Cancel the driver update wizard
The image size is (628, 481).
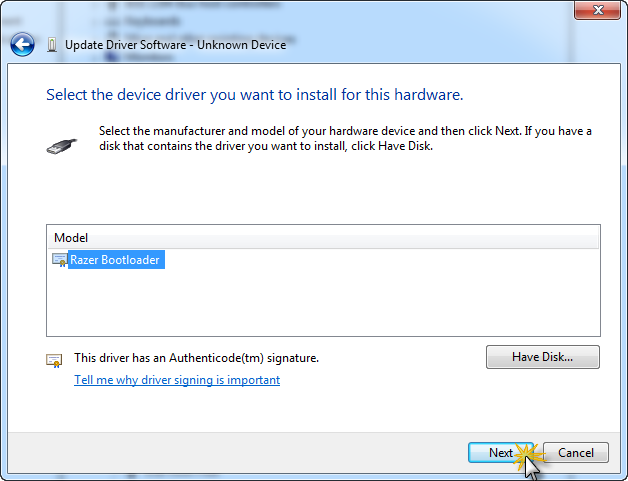point(576,453)
